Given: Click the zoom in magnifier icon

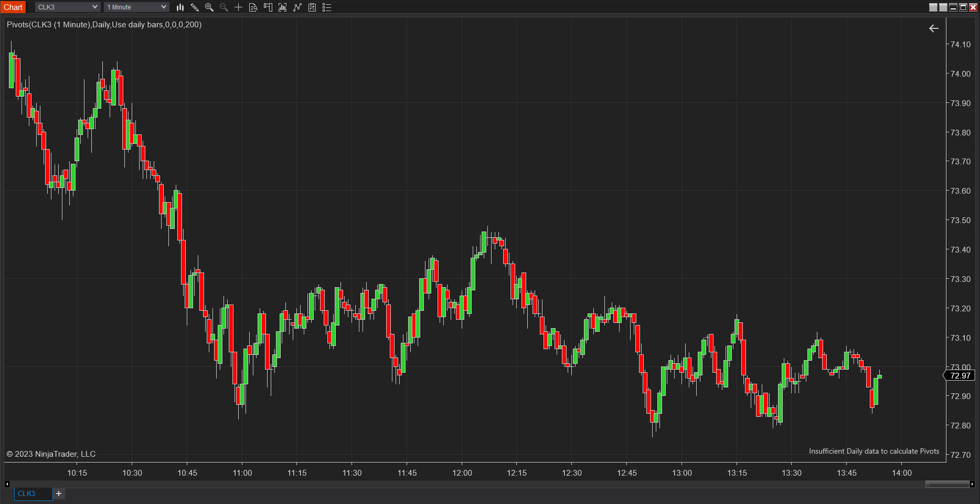Looking at the screenshot, I should tap(209, 7).
